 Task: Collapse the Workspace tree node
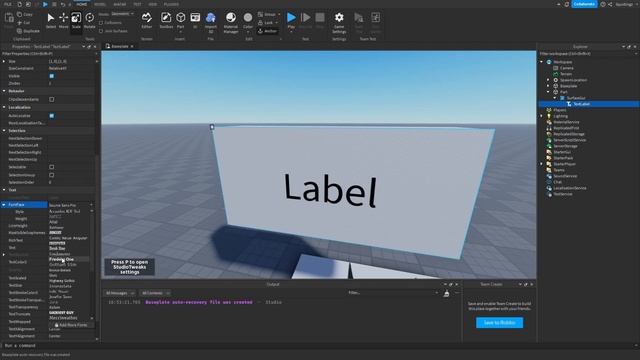click(542, 62)
